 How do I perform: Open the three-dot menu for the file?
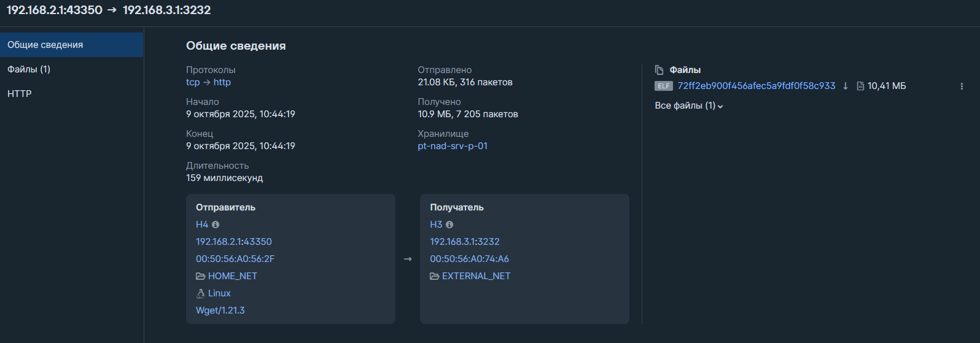click(x=962, y=87)
